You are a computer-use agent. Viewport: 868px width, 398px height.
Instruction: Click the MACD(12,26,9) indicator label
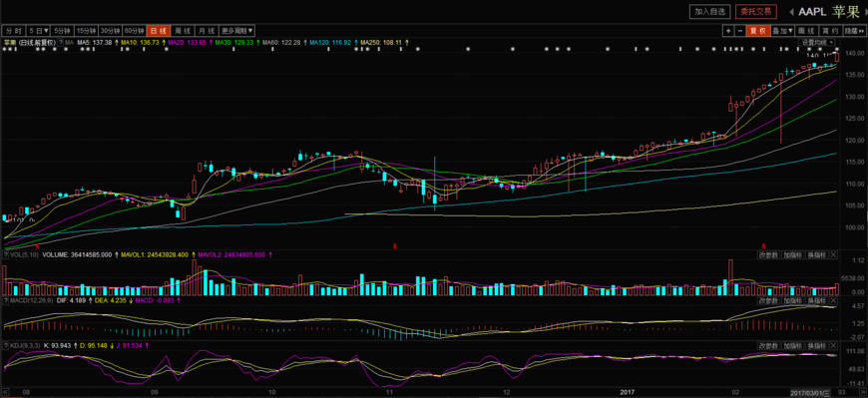(32, 300)
